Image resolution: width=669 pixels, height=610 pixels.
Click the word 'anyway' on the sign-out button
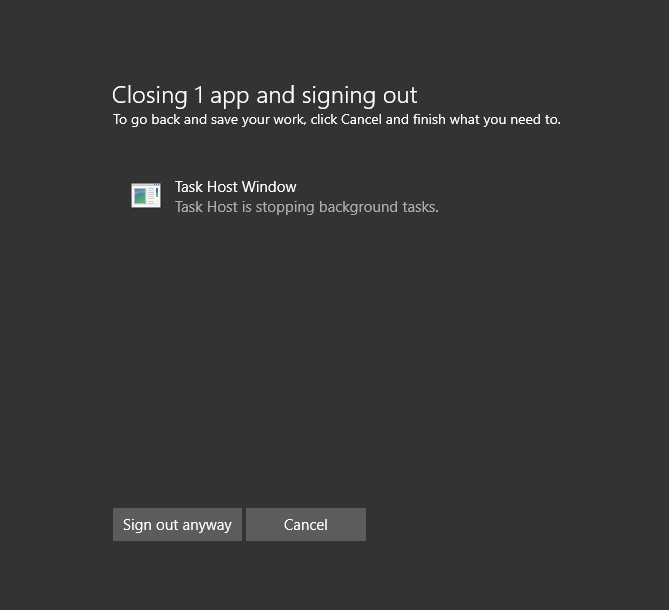207,525
